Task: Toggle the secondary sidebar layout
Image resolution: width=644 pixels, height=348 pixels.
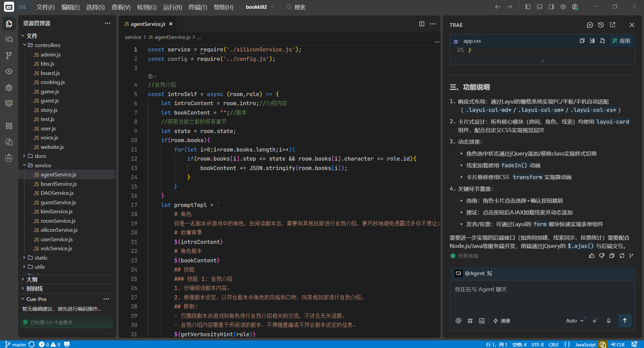Action: 551,7
